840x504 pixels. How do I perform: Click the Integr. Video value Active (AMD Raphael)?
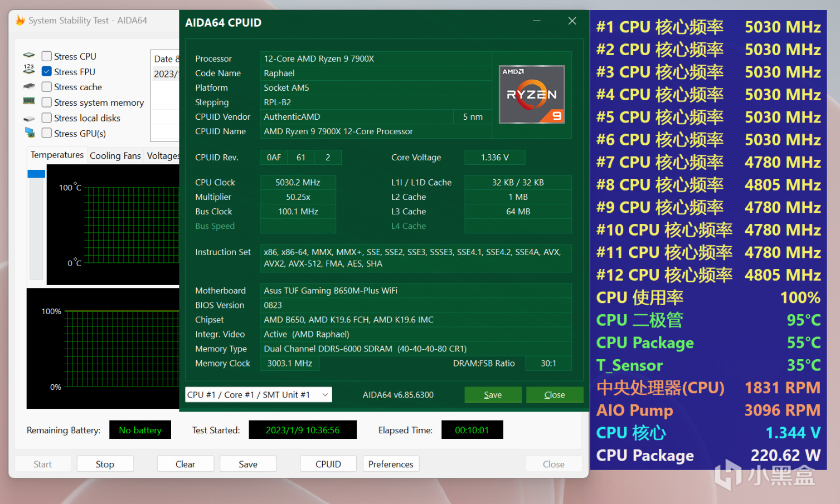(416, 334)
